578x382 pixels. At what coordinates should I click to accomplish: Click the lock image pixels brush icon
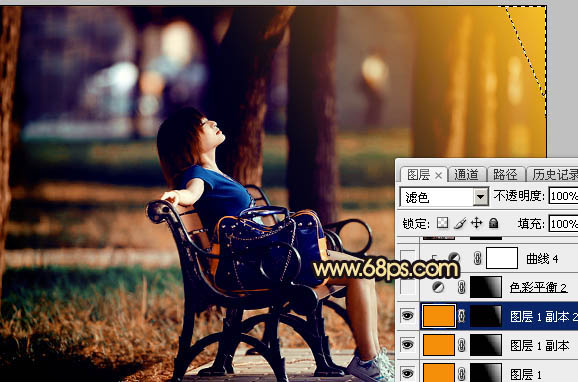click(x=460, y=223)
